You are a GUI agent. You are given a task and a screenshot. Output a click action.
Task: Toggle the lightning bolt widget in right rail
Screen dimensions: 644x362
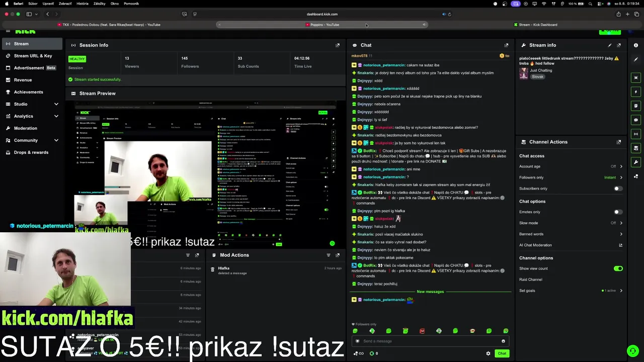click(x=636, y=92)
